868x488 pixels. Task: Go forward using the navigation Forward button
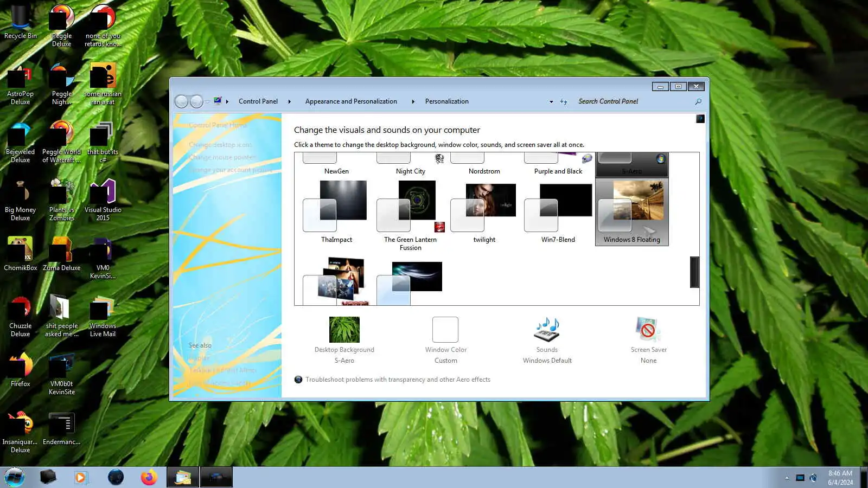pos(196,101)
